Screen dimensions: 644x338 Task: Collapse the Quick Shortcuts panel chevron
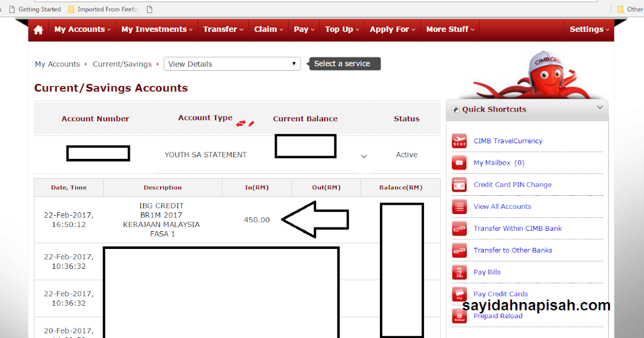point(600,108)
